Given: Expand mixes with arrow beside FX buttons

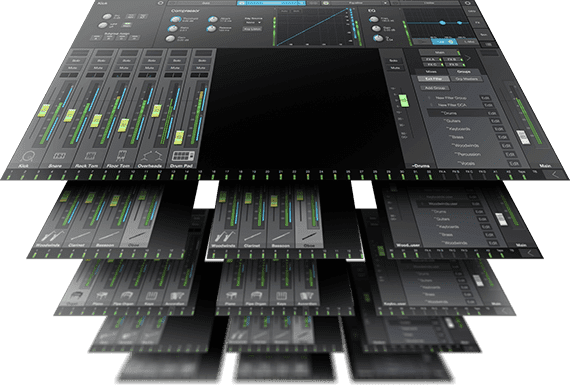Looking at the screenshot, I should 468,58.
